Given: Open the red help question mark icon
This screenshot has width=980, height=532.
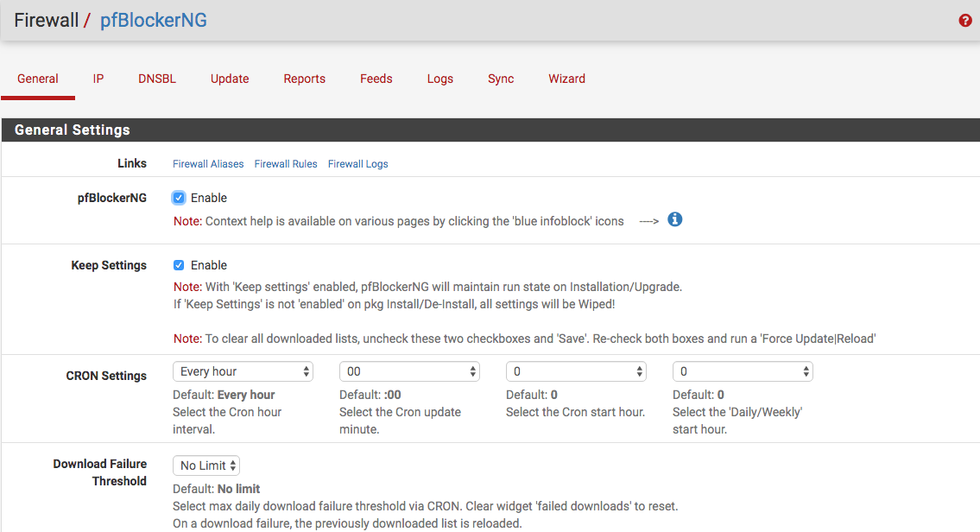Looking at the screenshot, I should [965, 21].
